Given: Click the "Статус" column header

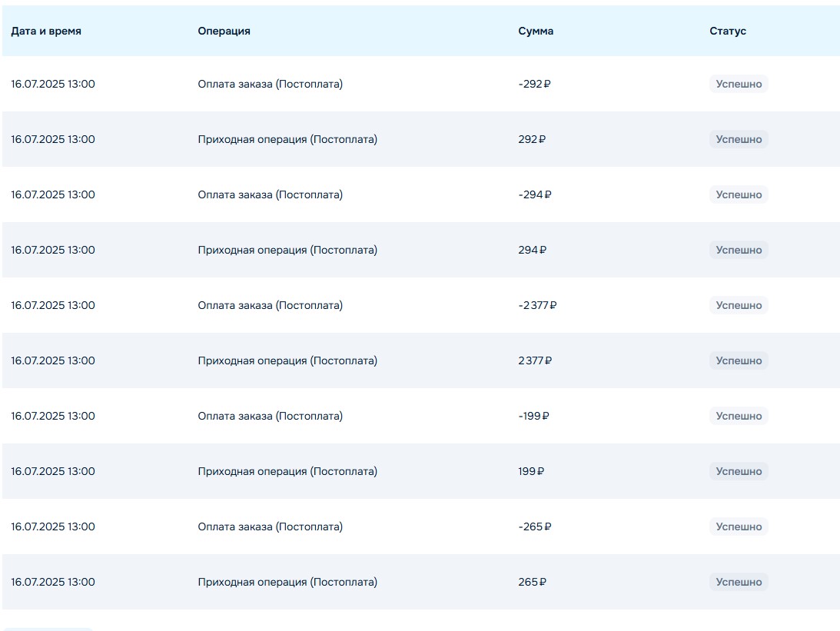Looking at the screenshot, I should tap(728, 32).
